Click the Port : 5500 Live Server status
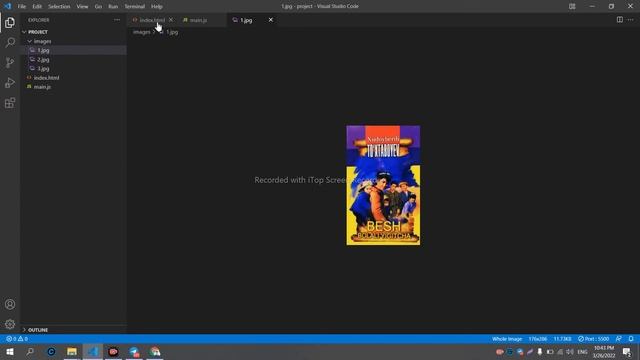640x360 pixels. (x=593, y=339)
